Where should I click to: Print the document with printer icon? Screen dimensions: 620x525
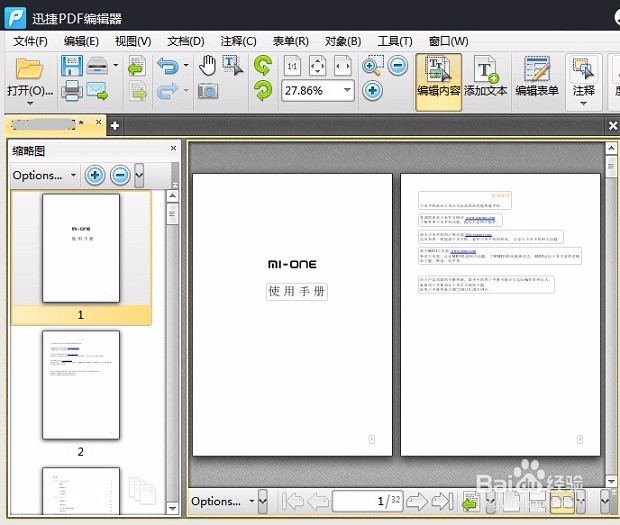(72, 91)
